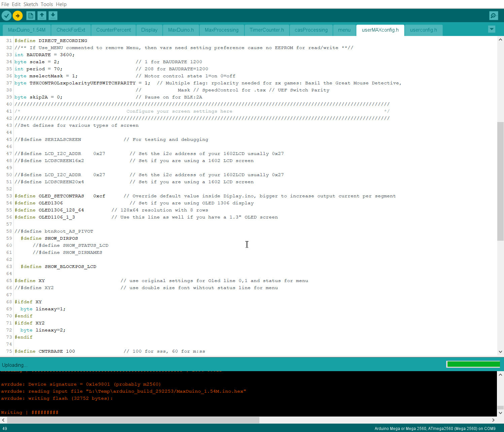The height and width of the screenshot is (432, 504).
Task: Click the 'avrdude: Device signature' console line
Action: [x=81, y=384]
